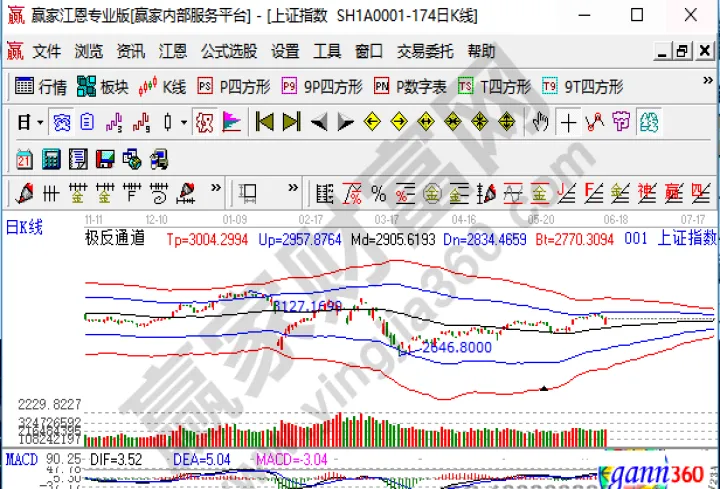This screenshot has height=489, width=720.
Task: Select the red pen drawing tool
Action: point(24,193)
